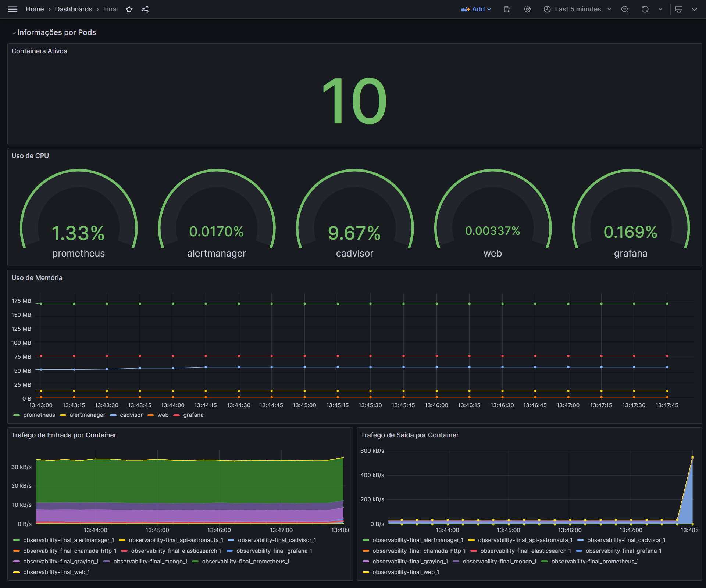Refresh the dashboard now
Image resolution: width=706 pixels, height=588 pixels.
(x=645, y=9)
